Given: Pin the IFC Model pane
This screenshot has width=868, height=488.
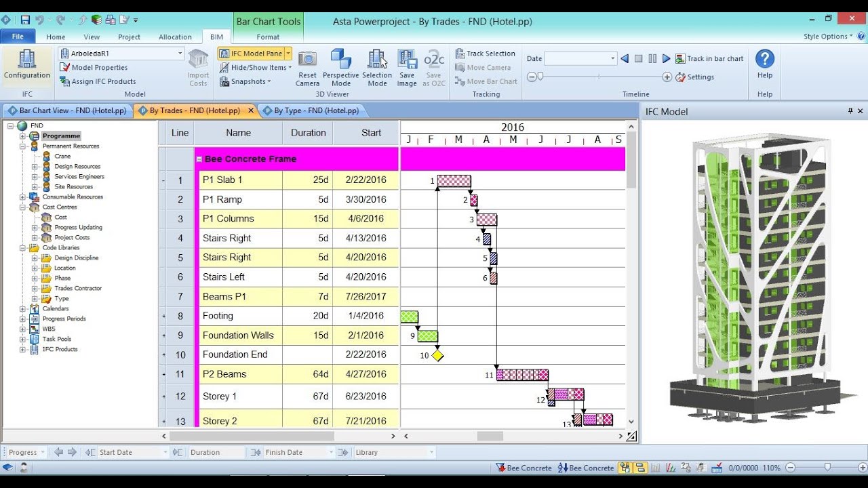Looking at the screenshot, I should coord(850,111).
